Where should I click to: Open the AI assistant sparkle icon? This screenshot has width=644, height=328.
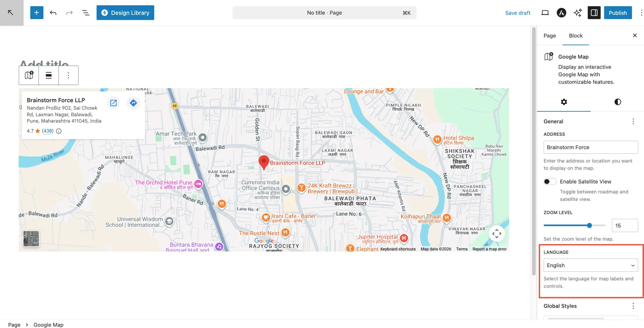(578, 13)
